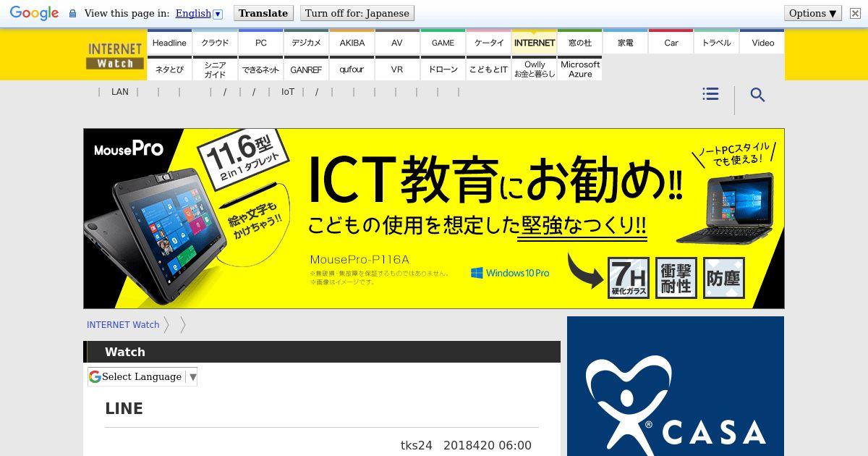
Task: Open the Options dropdown in translate bar
Action: click(813, 13)
